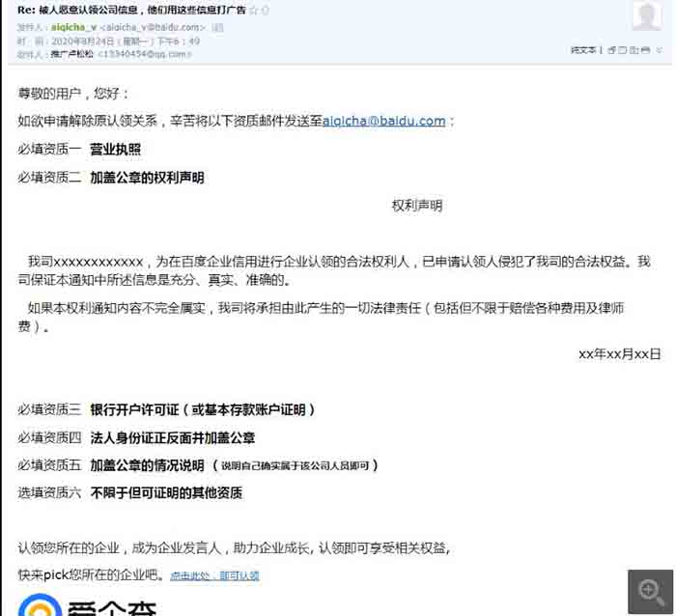
Task: Click sender name aiqicha_v
Action: [x=73, y=27]
